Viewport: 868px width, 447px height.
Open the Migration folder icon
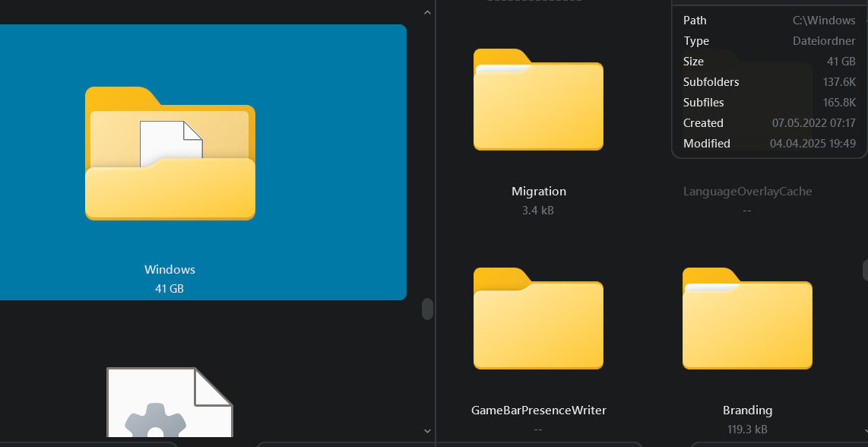[538, 99]
